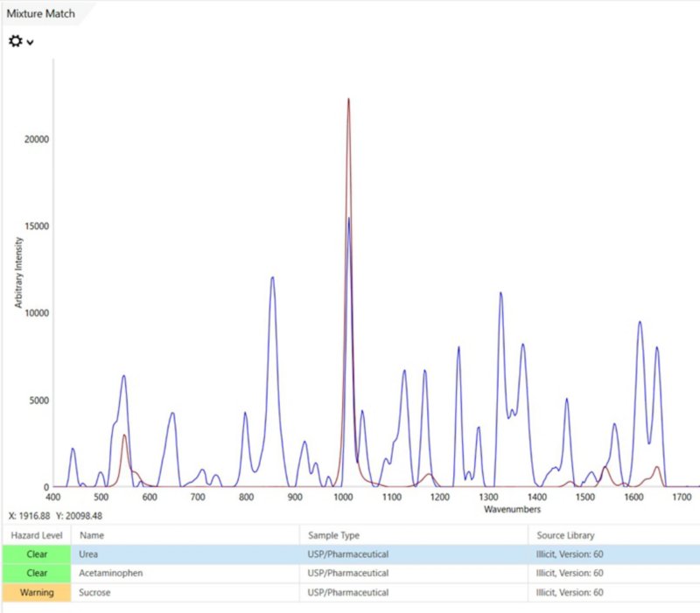Click the tallest red peak near 1000 wavenumbers
Image resolution: width=700 pixels, height=613 pixels.
tap(348, 100)
